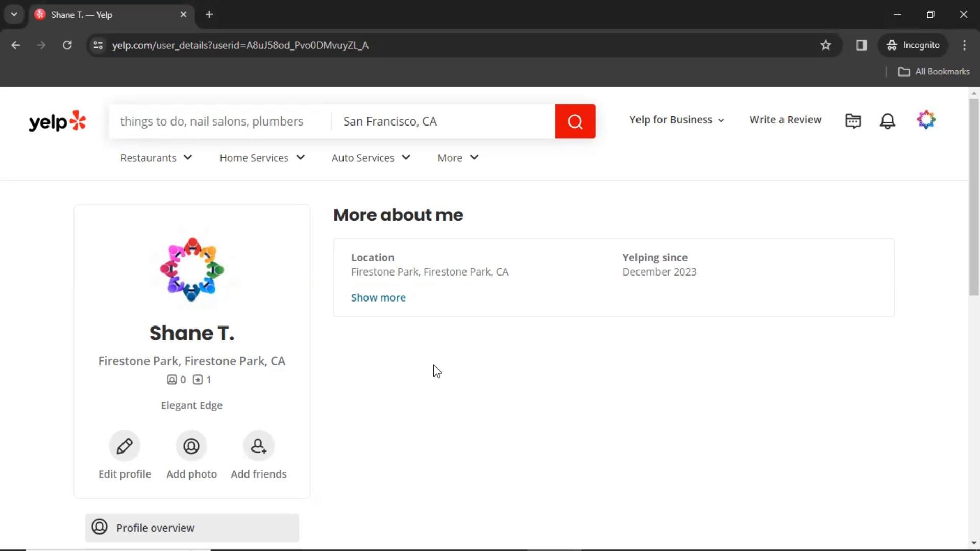
Task: Expand the Restaurants dropdown
Action: (x=156, y=158)
